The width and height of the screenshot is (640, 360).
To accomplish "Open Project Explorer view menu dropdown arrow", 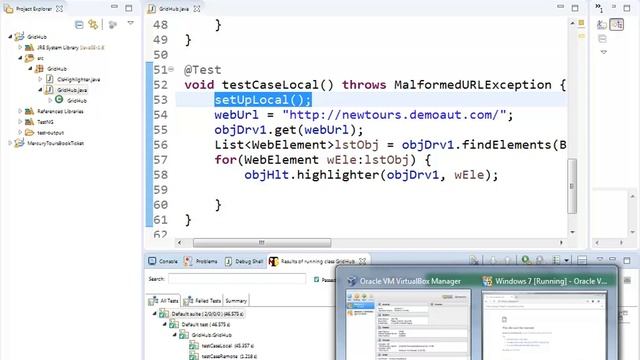I will point(131,24).
